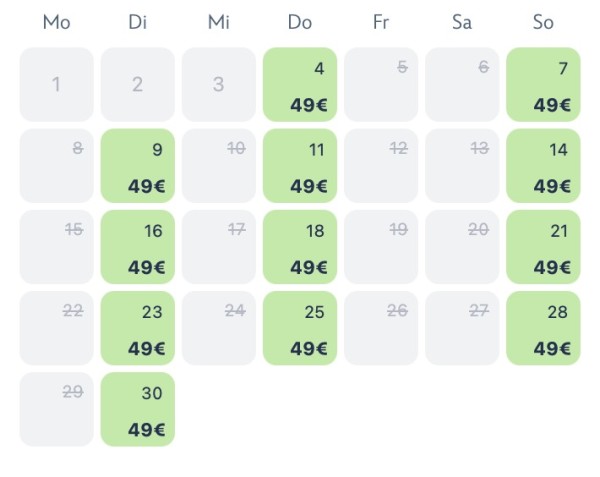Click Sunday the 28th fare
Screen dimensions: 600x477
[x=543, y=328]
